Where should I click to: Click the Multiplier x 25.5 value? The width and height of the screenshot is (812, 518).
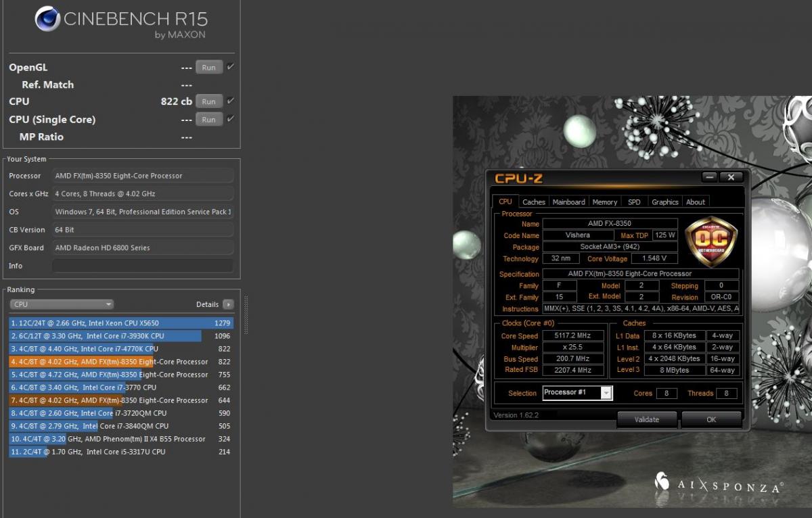pyautogui.click(x=573, y=347)
